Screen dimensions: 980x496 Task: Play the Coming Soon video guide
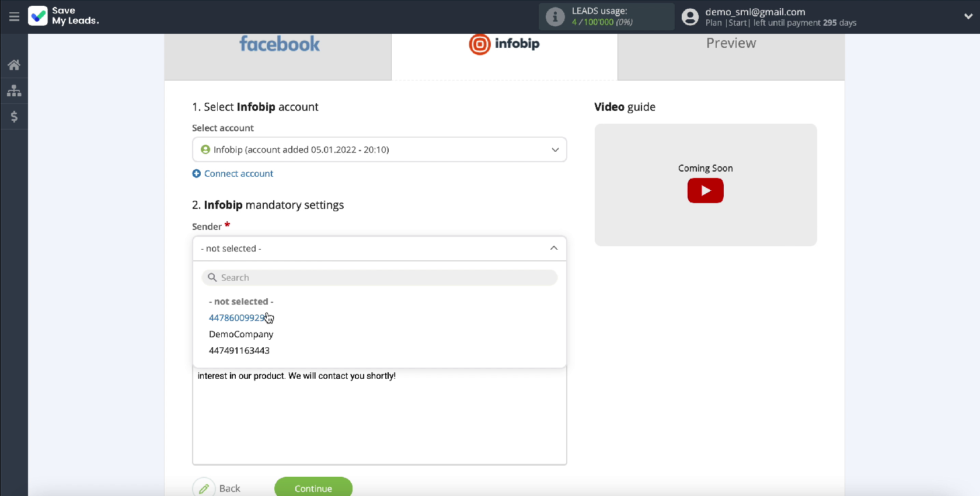click(x=705, y=191)
